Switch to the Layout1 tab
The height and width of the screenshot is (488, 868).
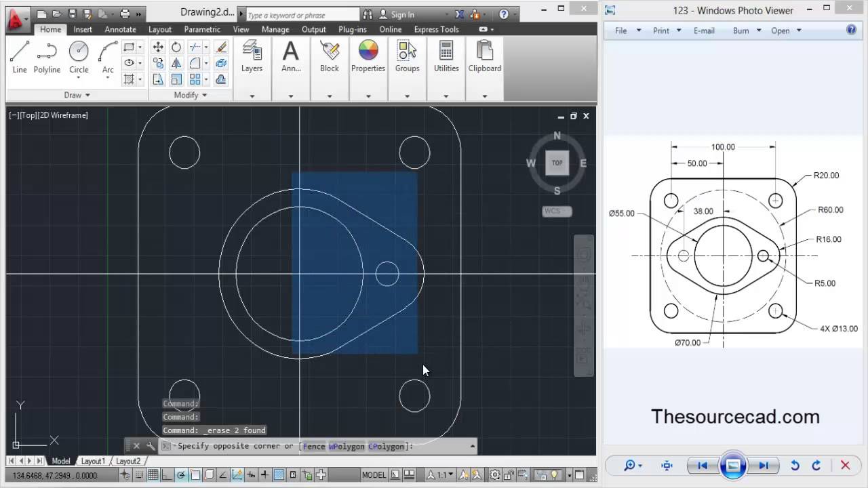(93, 461)
